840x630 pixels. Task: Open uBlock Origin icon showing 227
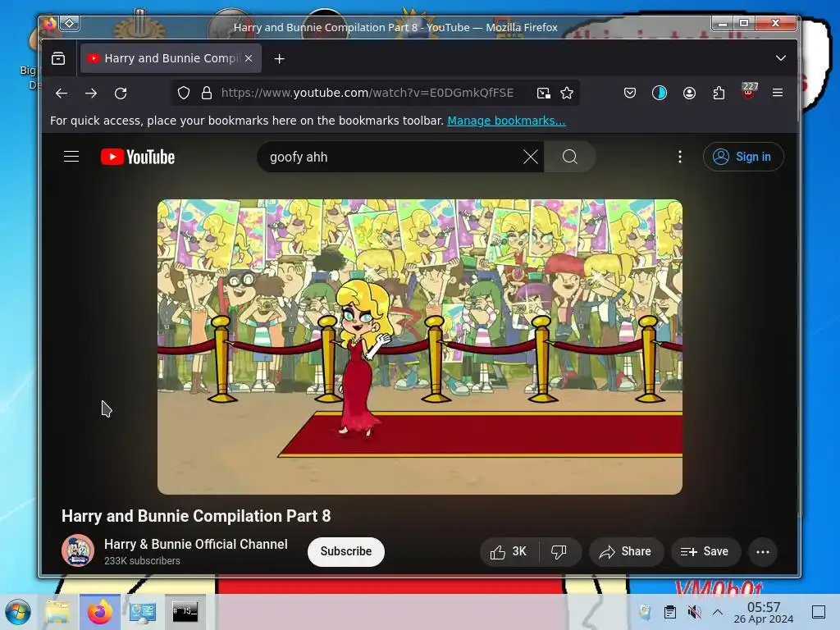tap(749, 92)
